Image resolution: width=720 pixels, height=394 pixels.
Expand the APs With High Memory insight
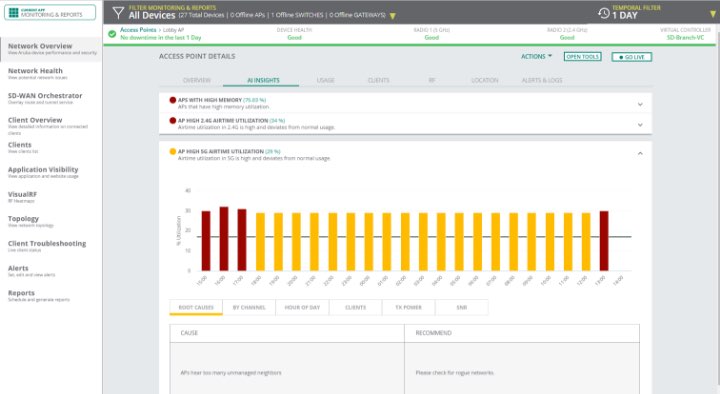pos(640,104)
